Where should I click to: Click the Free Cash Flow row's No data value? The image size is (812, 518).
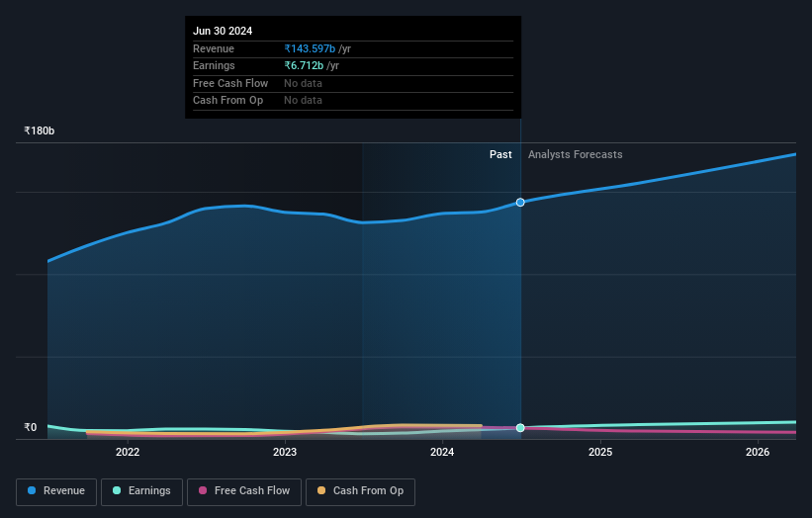click(x=303, y=83)
